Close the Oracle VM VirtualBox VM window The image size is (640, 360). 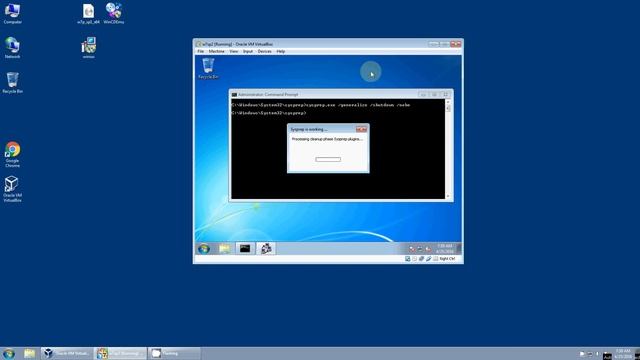click(456, 44)
